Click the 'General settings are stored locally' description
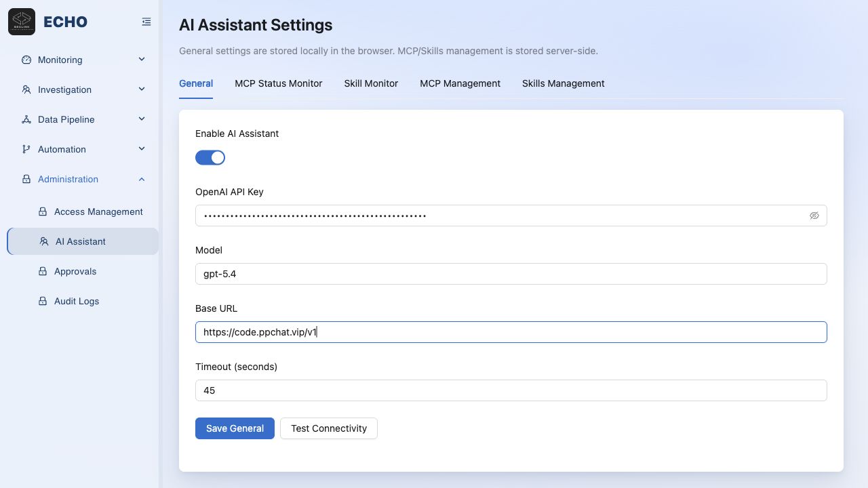 [389, 51]
